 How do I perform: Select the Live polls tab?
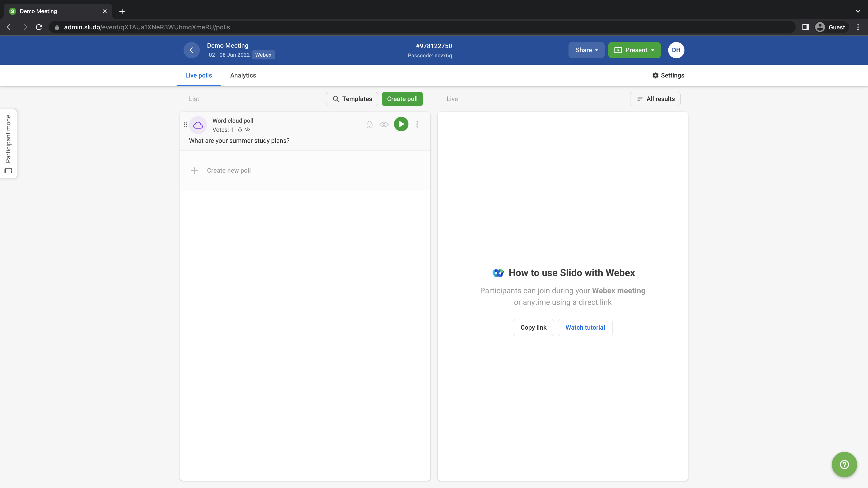198,75
